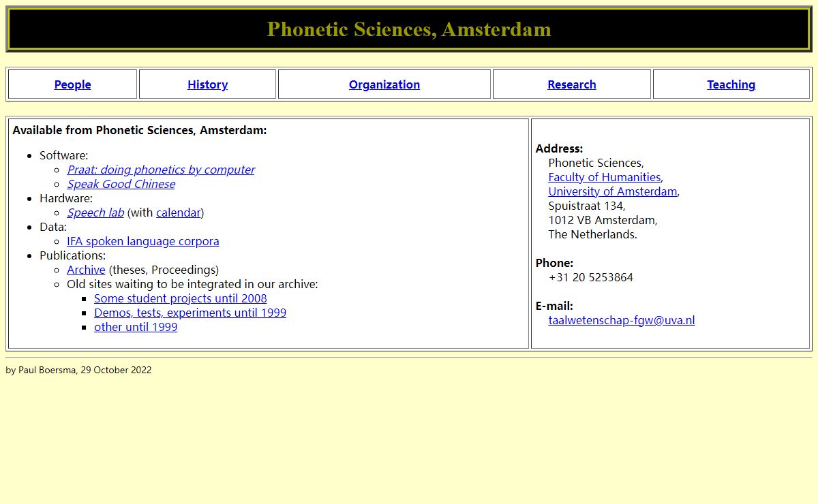Select the 'Publications:' list item
This screenshot has height=504, width=818.
[x=73, y=255]
